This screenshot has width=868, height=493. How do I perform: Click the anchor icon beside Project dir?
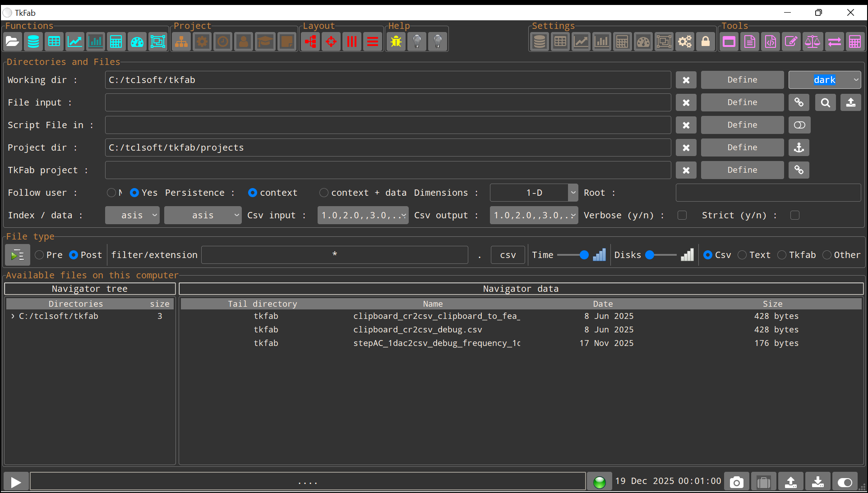point(799,147)
